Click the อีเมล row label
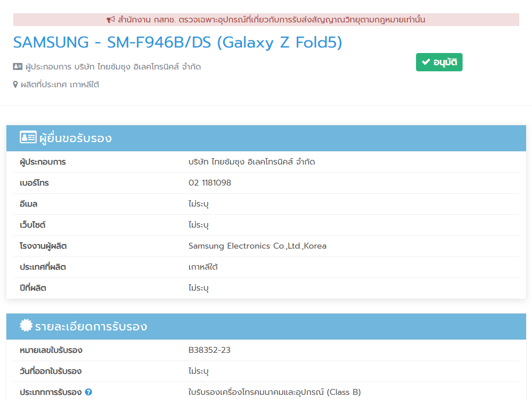This screenshot has width=532, height=399. point(28,204)
